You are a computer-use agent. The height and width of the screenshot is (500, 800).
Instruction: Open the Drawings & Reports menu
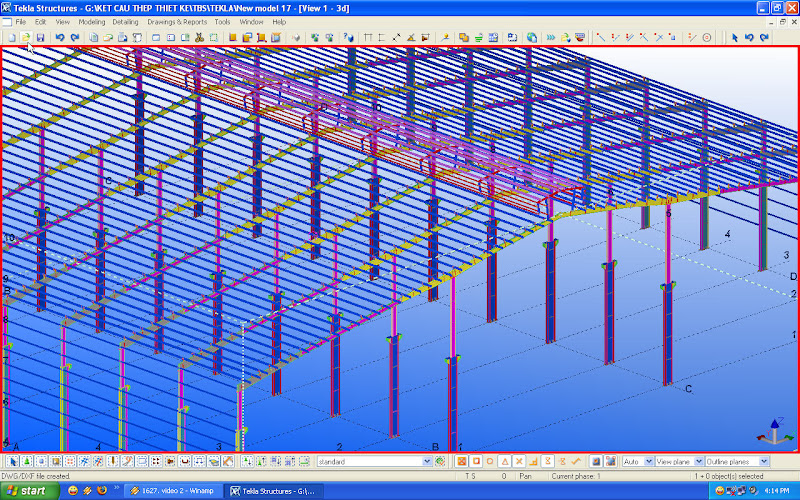pos(177,21)
